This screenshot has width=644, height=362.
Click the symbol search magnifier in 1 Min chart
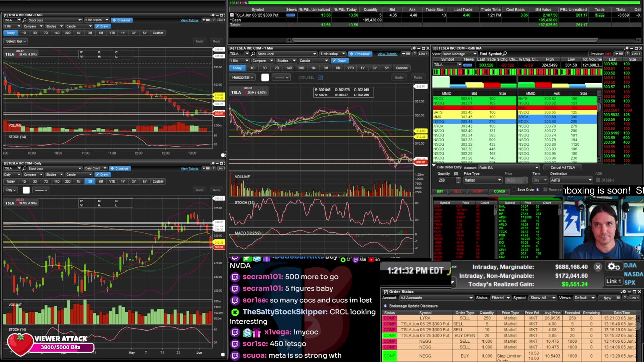coord(253,54)
